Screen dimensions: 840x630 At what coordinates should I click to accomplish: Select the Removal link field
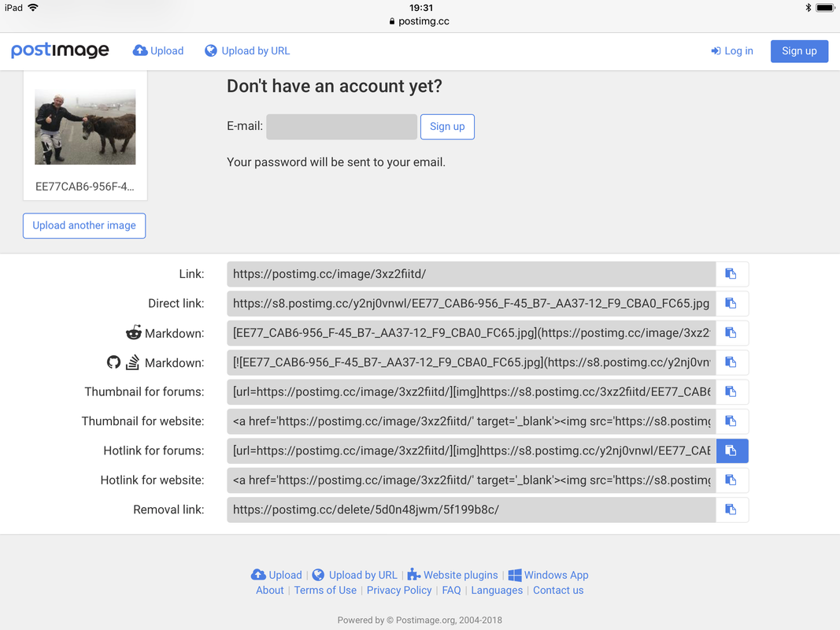pyautogui.click(x=472, y=510)
